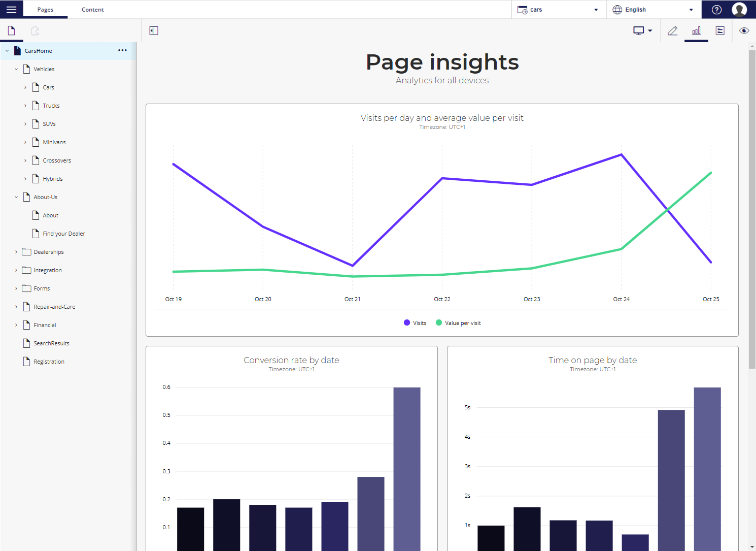Select the Repair-and-Care page
The image size is (756, 551).
pos(54,307)
